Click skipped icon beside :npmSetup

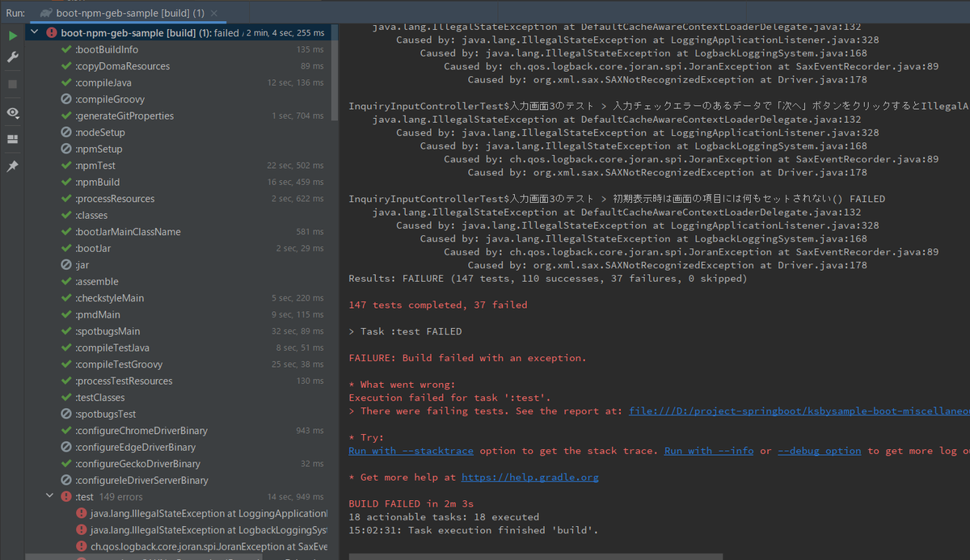click(x=66, y=149)
